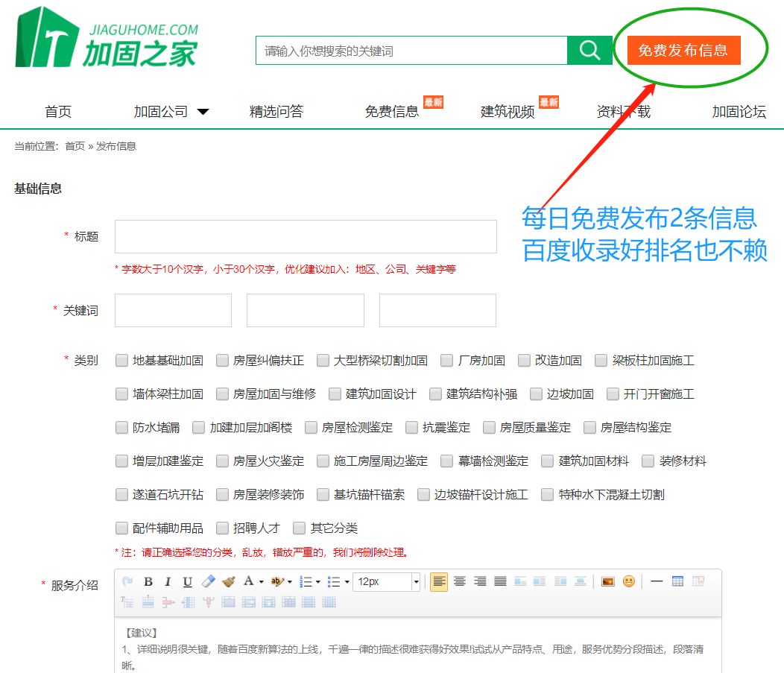The image size is (784, 673).
Task: Check the 地基基础加固 category box
Action: pyautogui.click(x=121, y=361)
